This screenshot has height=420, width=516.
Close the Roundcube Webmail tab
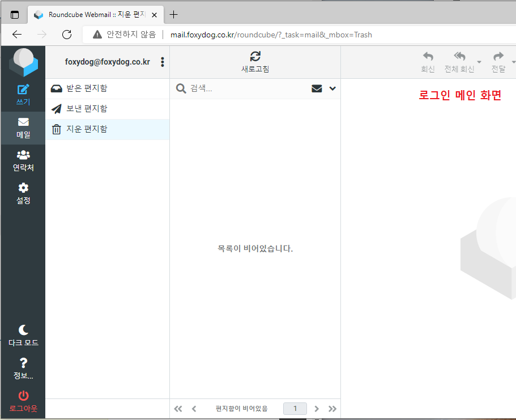(154, 15)
